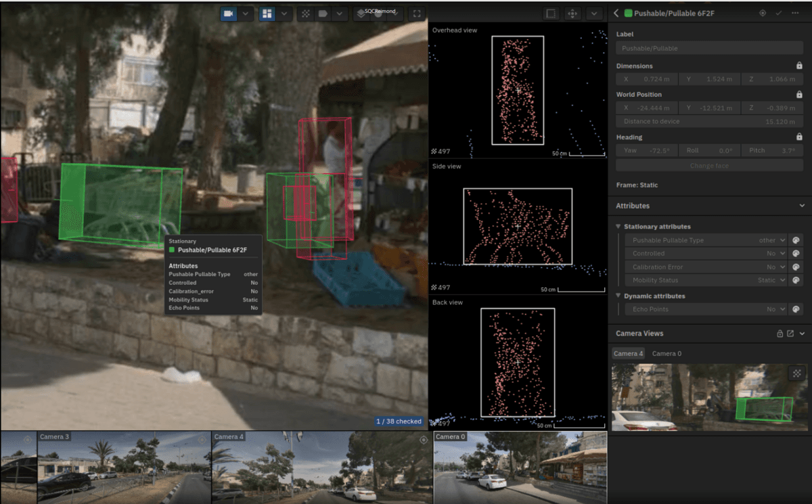Switch to the Camera 0 tab

tap(666, 354)
